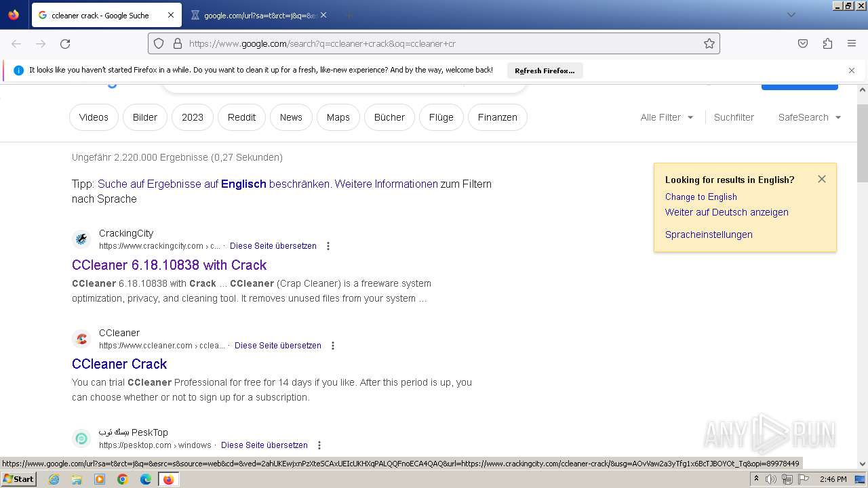This screenshot has width=868, height=488.
Task: Open the CCleaner Crack result title
Action: point(119,364)
